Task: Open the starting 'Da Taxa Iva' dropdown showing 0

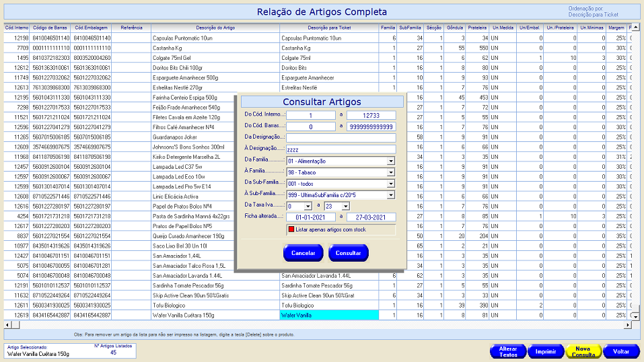Action: 308,206
